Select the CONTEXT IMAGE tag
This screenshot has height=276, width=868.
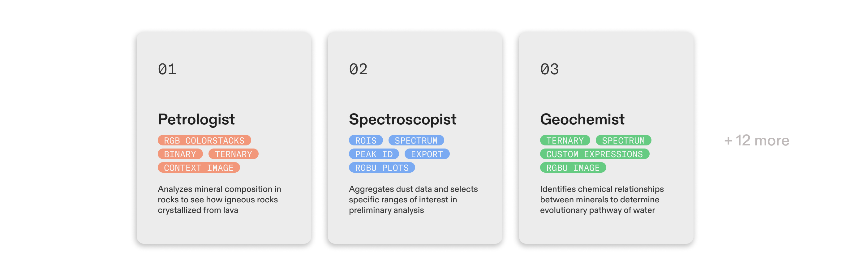pyautogui.click(x=199, y=167)
